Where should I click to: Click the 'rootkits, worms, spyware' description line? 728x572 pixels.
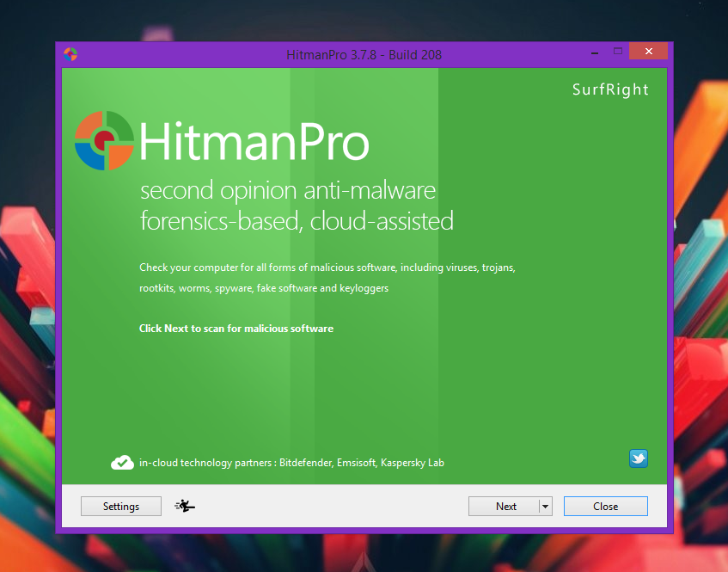[x=264, y=288]
